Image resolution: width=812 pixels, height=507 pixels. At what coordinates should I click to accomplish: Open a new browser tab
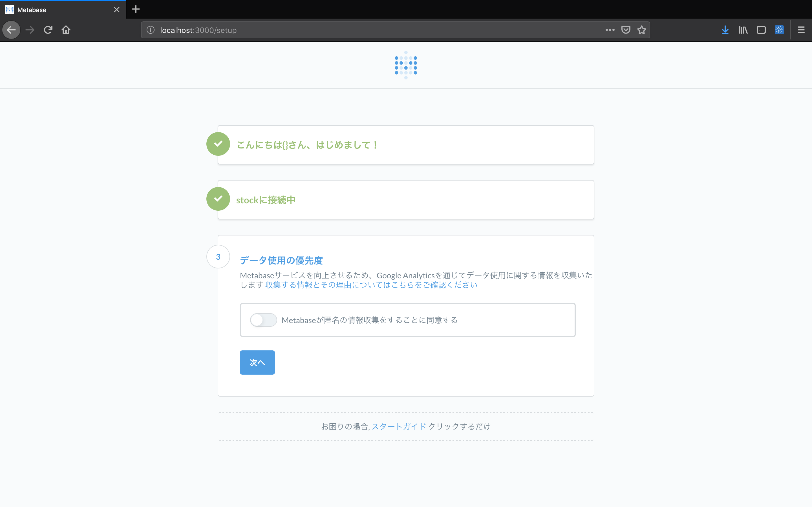136,9
